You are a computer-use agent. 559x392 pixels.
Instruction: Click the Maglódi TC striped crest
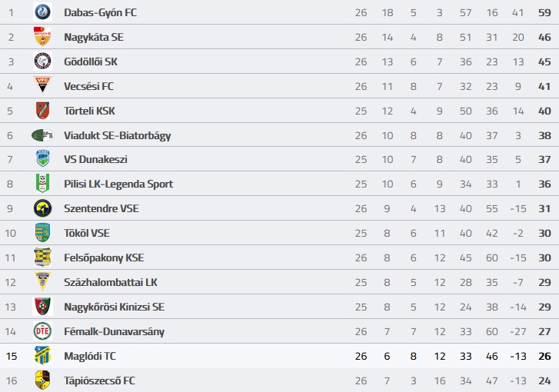42,356
